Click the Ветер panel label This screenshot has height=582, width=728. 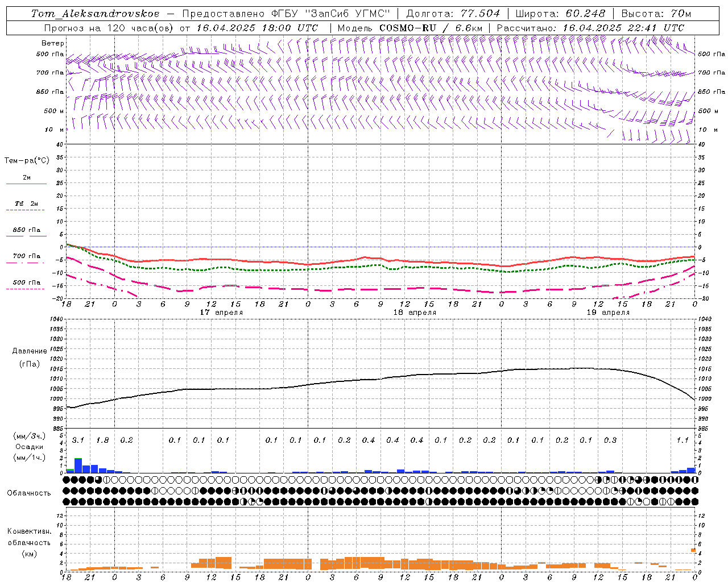[53, 43]
